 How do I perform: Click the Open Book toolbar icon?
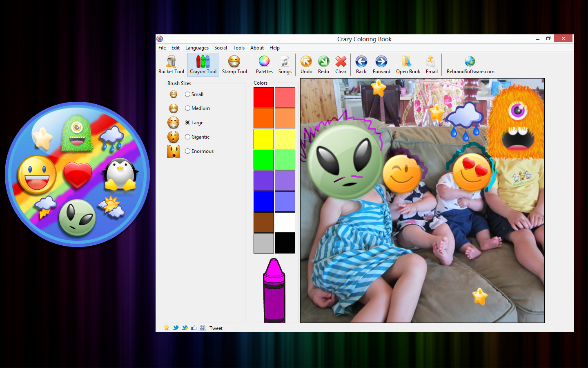tap(408, 65)
